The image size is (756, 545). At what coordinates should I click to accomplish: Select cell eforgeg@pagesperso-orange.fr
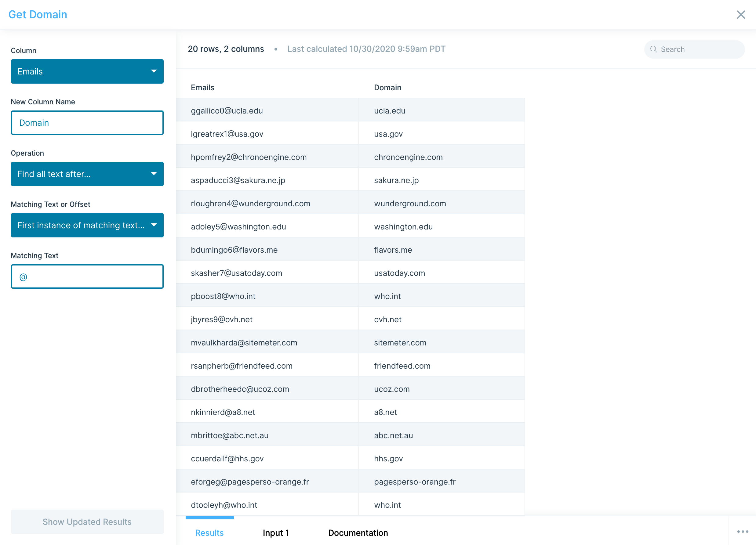coord(267,481)
